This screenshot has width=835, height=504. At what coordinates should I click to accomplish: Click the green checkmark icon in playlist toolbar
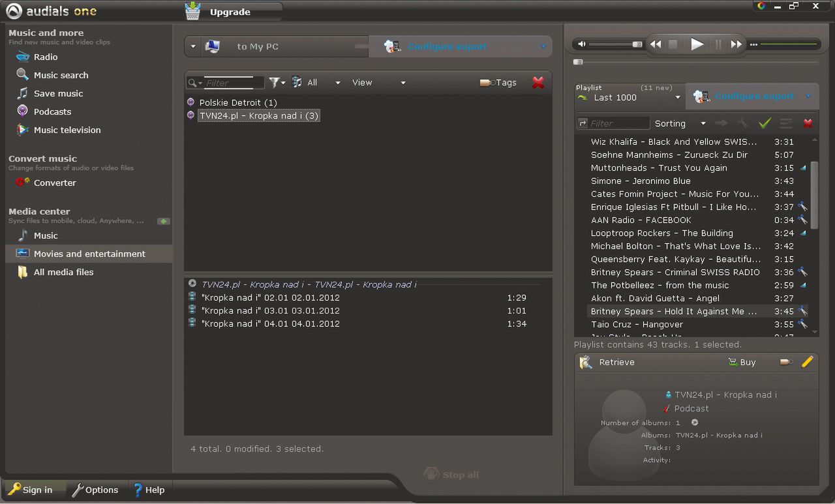pyautogui.click(x=765, y=123)
